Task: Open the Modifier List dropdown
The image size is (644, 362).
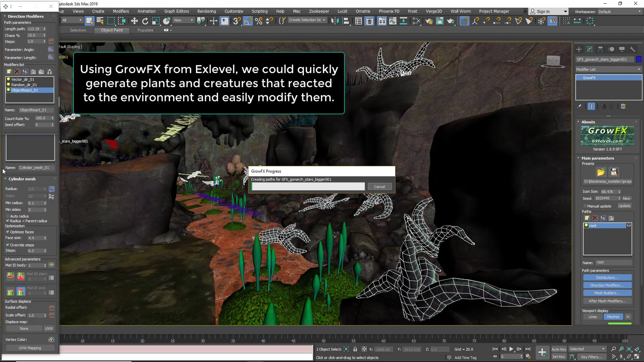Action: coord(609,69)
